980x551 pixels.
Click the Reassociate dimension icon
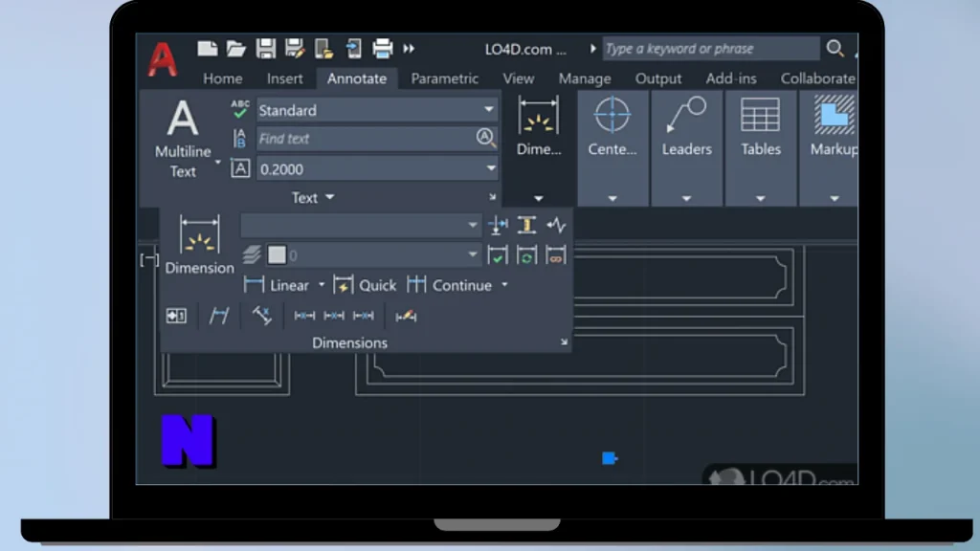556,254
